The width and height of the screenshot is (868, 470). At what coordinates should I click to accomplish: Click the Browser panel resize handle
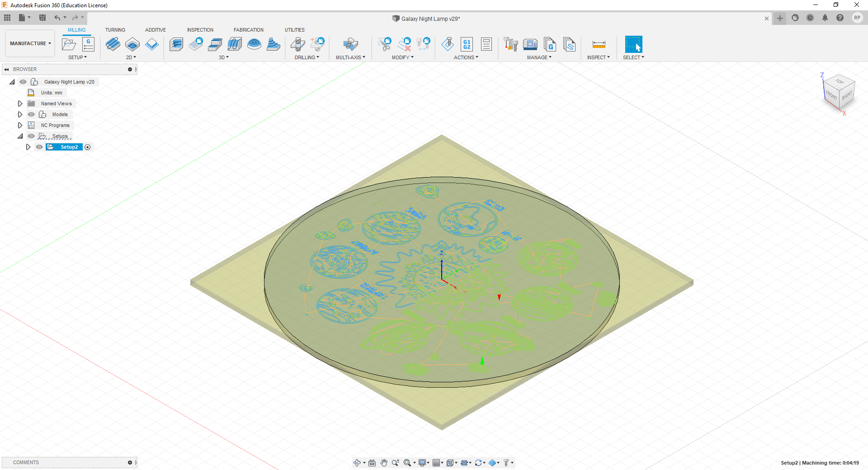136,69
